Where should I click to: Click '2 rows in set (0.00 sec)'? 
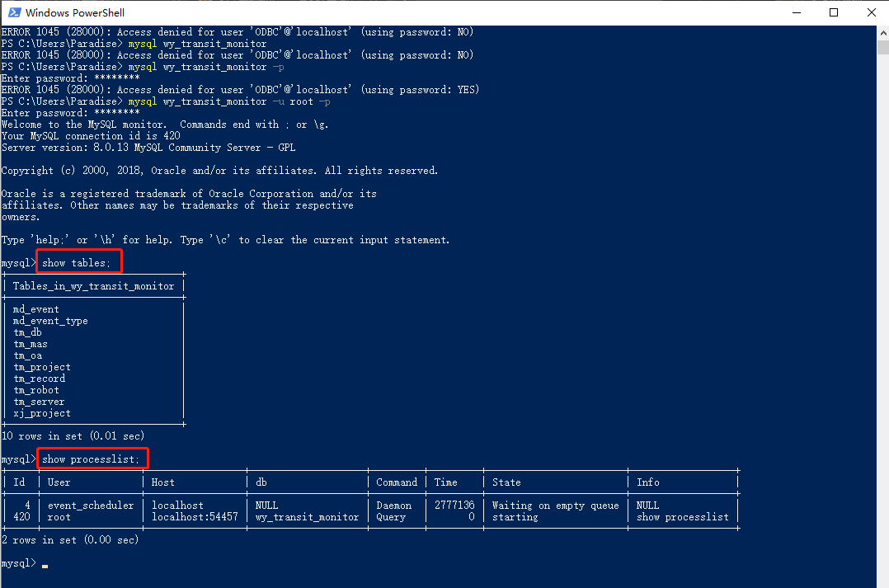[x=70, y=540]
